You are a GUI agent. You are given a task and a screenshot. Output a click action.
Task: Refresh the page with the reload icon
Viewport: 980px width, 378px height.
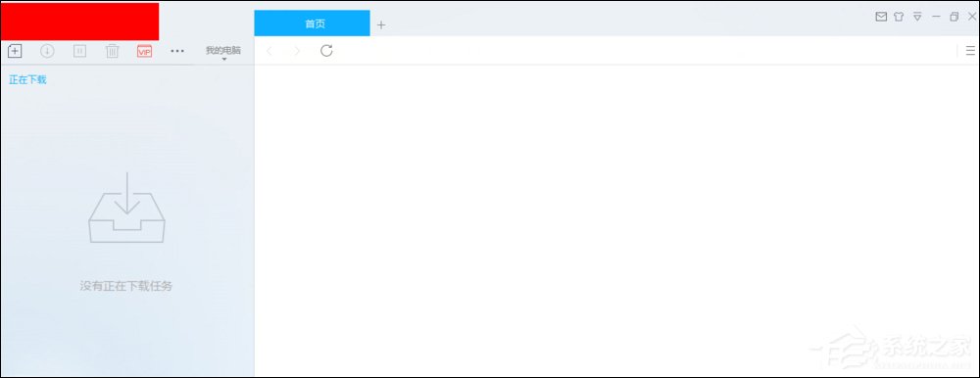point(326,51)
